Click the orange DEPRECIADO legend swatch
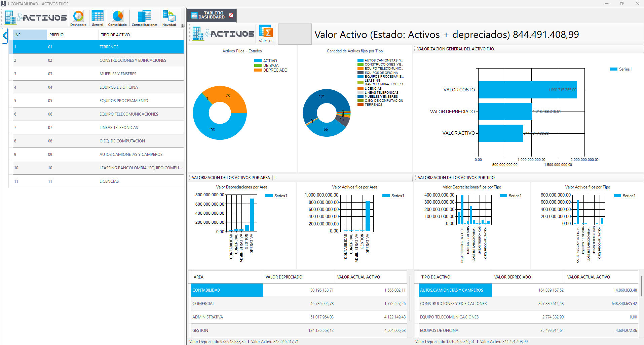Screen dimensions: 644x345 click(x=258, y=70)
